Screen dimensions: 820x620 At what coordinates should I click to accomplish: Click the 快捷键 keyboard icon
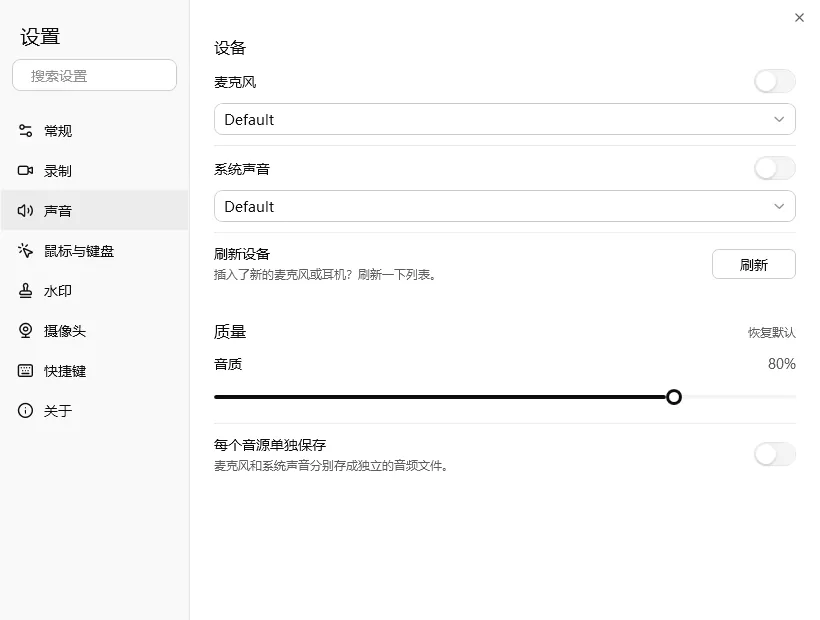tap(25, 371)
